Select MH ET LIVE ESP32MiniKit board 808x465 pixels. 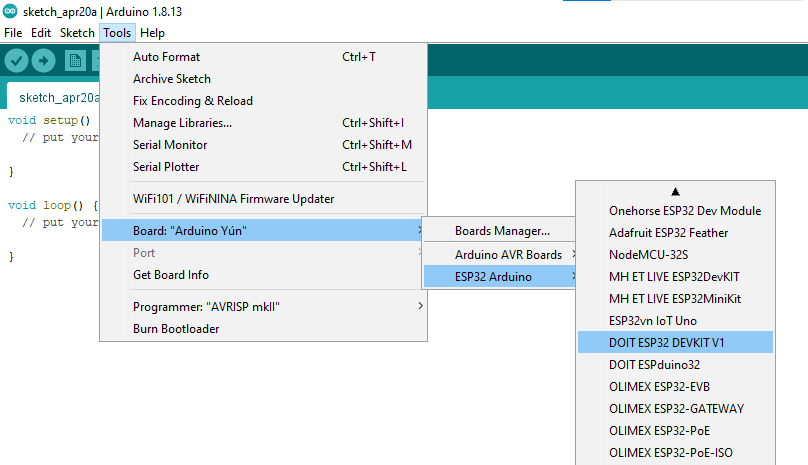[675, 299]
